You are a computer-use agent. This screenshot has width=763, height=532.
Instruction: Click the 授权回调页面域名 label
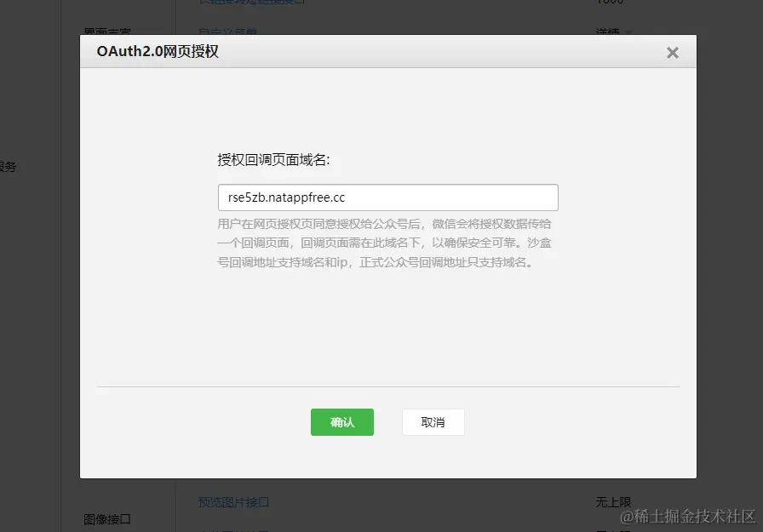pyautogui.click(x=273, y=159)
